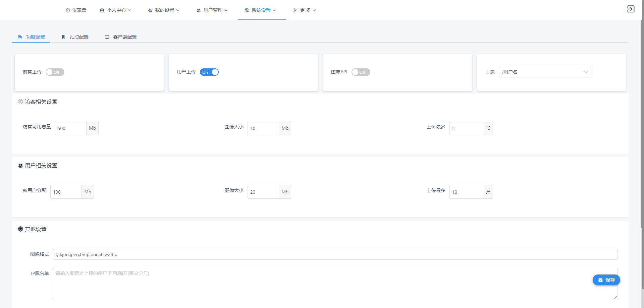The width and height of the screenshot is (644, 308).
Task: Click the person icon beside 个人中心
Action: click(x=102, y=10)
